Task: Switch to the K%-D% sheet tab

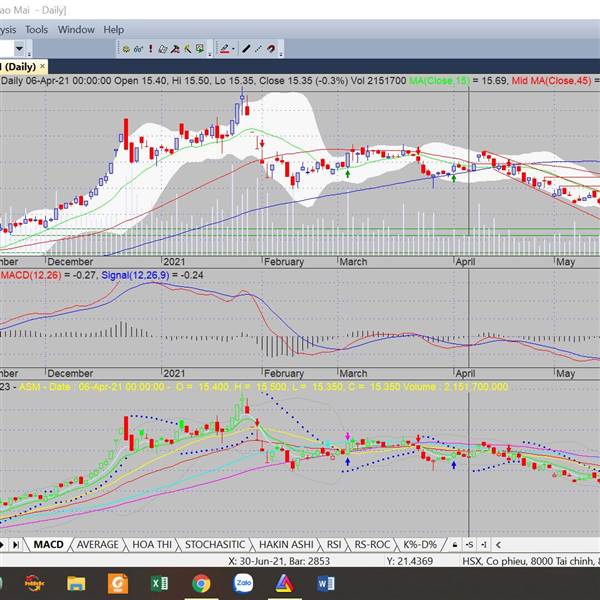Action: tap(420, 545)
